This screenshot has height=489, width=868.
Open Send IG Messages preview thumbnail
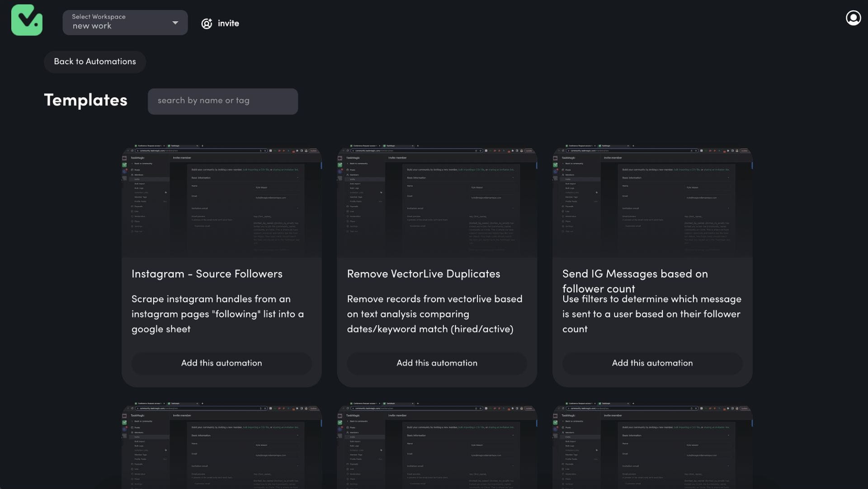[x=652, y=201]
